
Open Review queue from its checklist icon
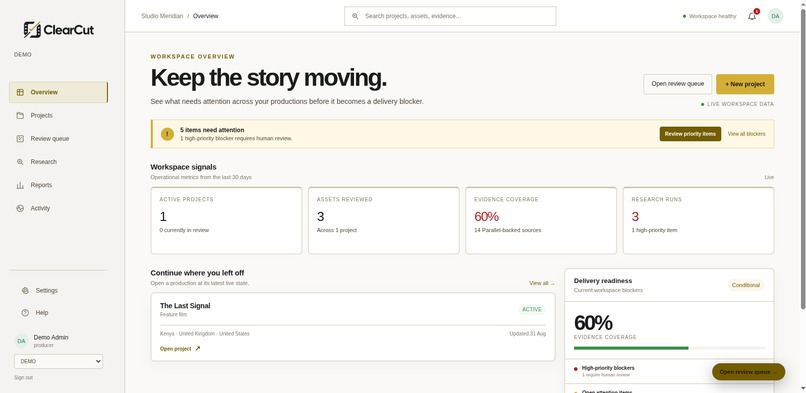pyautogui.click(x=20, y=139)
